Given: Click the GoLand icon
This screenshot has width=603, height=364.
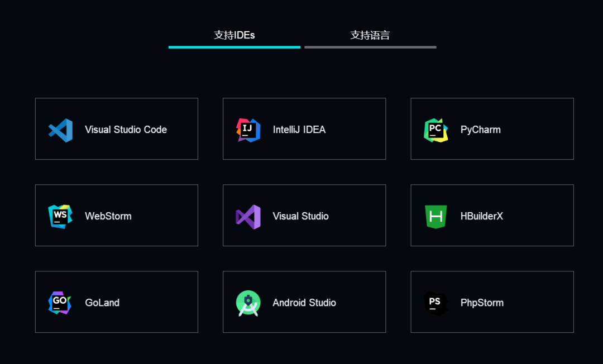Looking at the screenshot, I should point(60,302).
